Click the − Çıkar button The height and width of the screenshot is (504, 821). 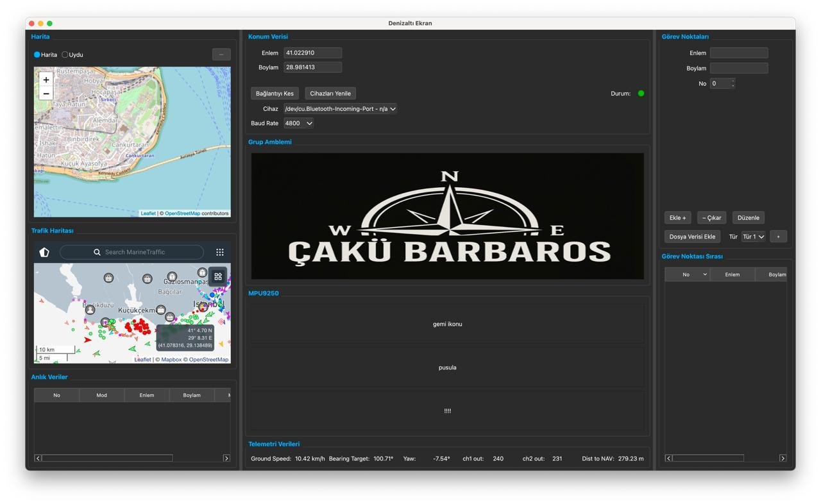[x=712, y=217]
